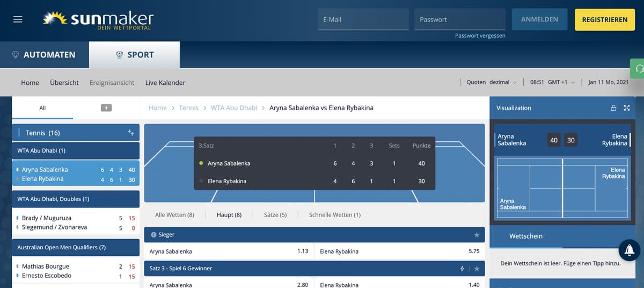Switch to the live lightning filter tab
Screen dimensions: 644x288
106,108
